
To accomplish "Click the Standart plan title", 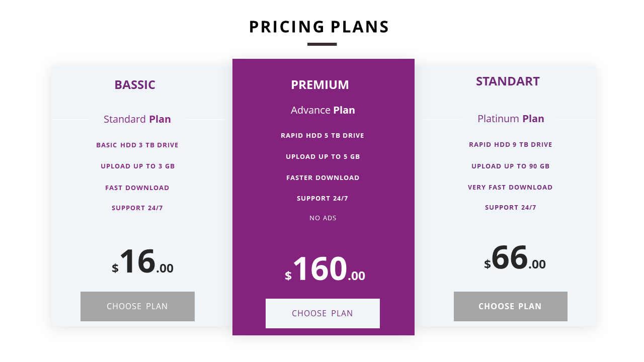I will pyautogui.click(x=508, y=81).
